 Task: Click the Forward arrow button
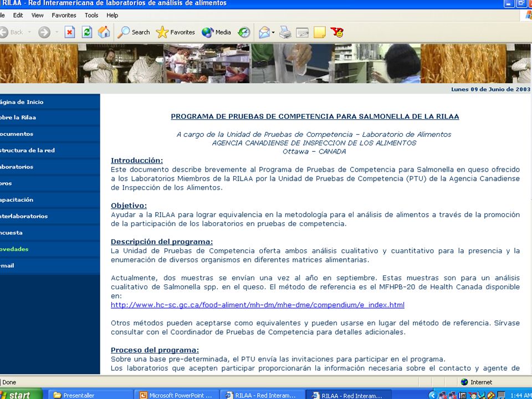pyautogui.click(x=44, y=32)
